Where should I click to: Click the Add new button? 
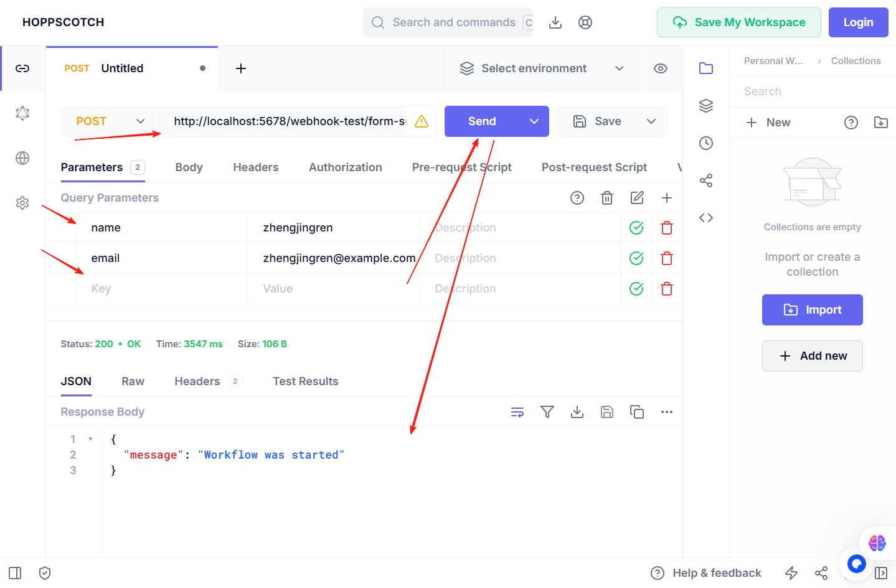point(813,356)
